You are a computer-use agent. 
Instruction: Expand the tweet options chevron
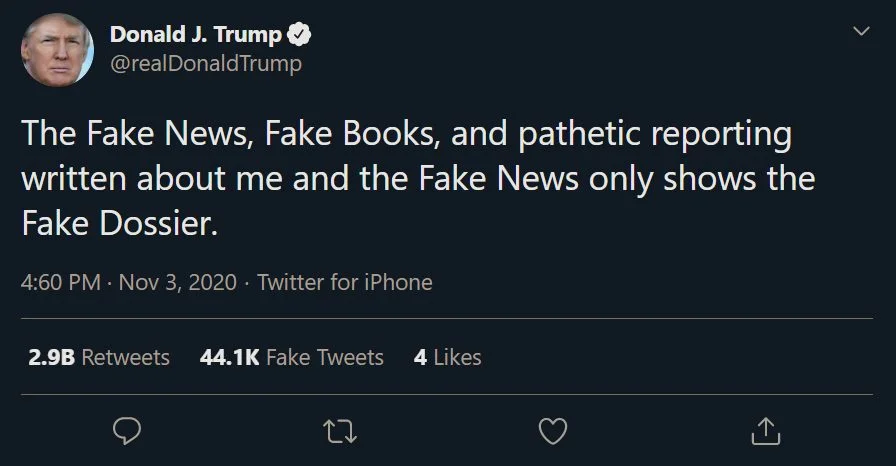pos(857,33)
